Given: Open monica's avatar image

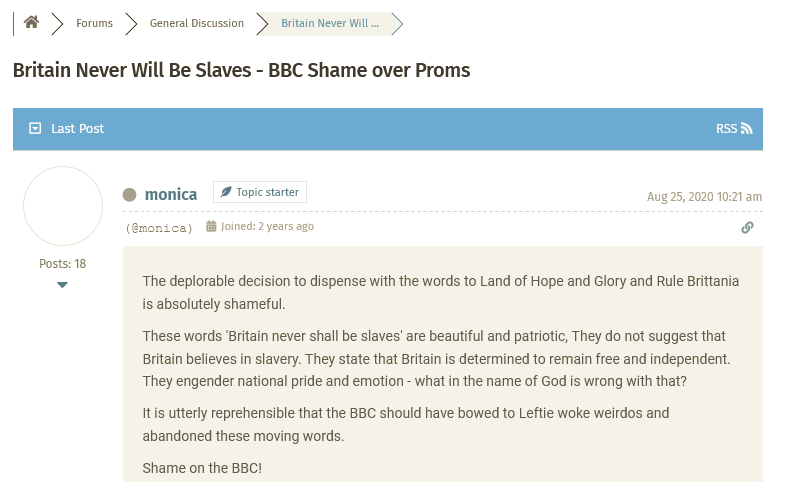Looking at the screenshot, I should click(63, 206).
